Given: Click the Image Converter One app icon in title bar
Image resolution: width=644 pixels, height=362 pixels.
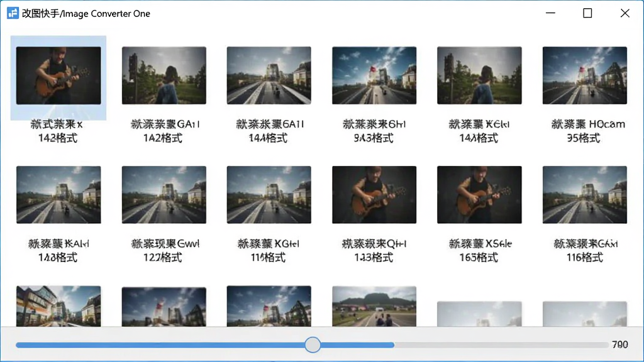Looking at the screenshot, I should [x=13, y=13].
